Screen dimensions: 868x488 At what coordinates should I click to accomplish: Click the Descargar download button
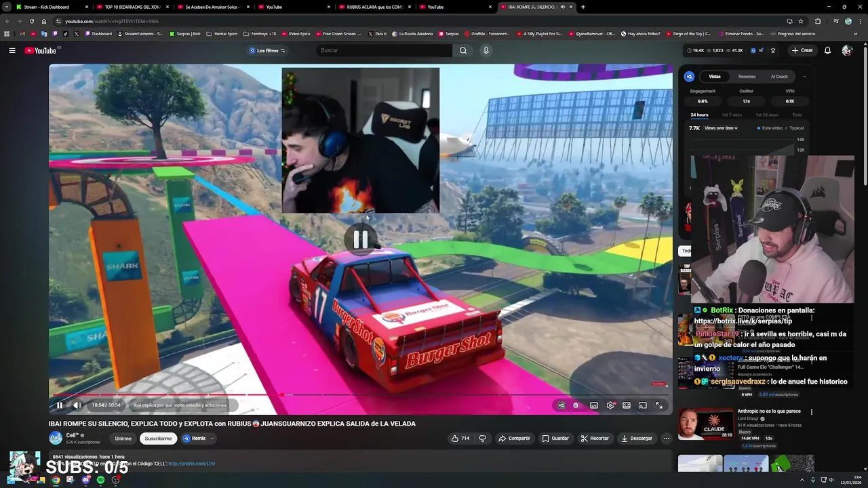637,439
